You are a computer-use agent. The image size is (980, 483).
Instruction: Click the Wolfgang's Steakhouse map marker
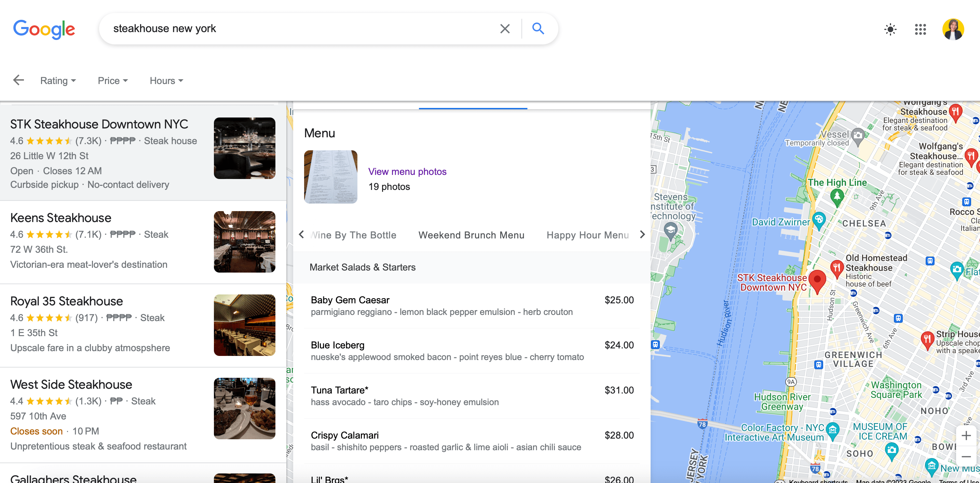[956, 113]
